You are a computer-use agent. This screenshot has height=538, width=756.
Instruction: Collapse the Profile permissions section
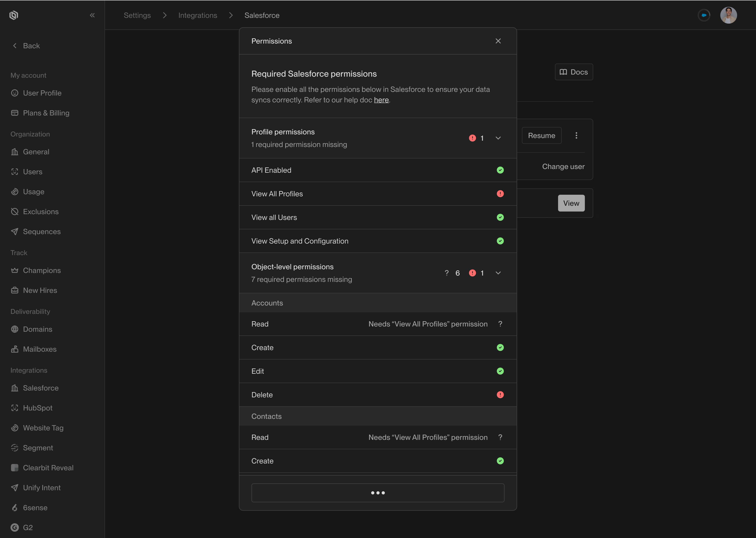498,138
